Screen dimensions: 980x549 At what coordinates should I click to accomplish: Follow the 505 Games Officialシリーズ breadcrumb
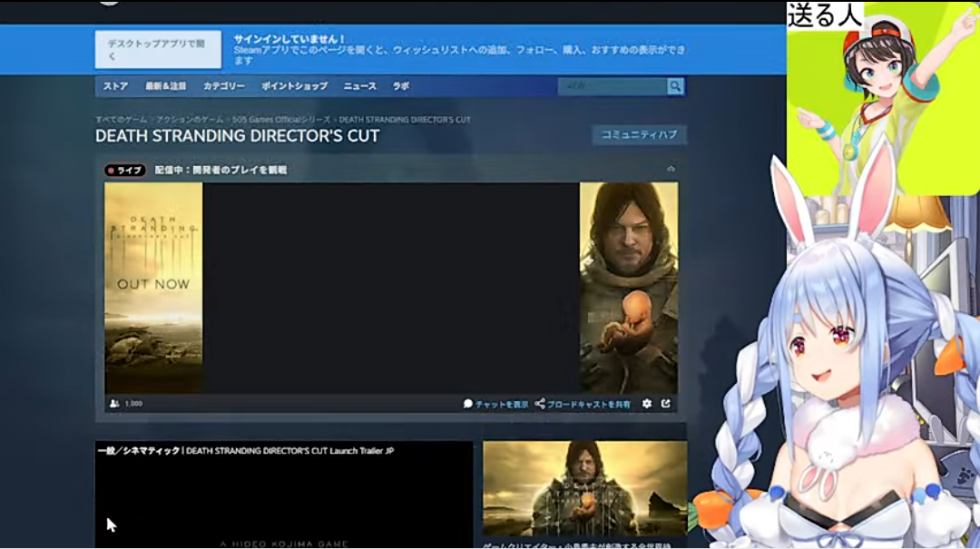[x=281, y=120]
